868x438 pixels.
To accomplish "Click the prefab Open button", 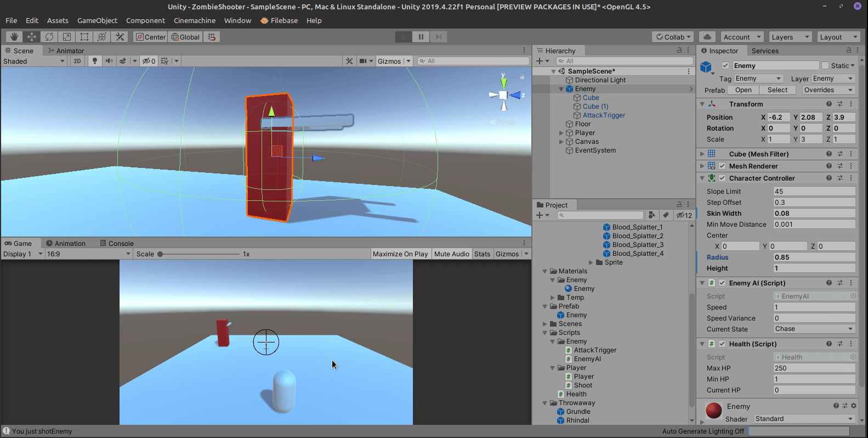I will click(744, 90).
